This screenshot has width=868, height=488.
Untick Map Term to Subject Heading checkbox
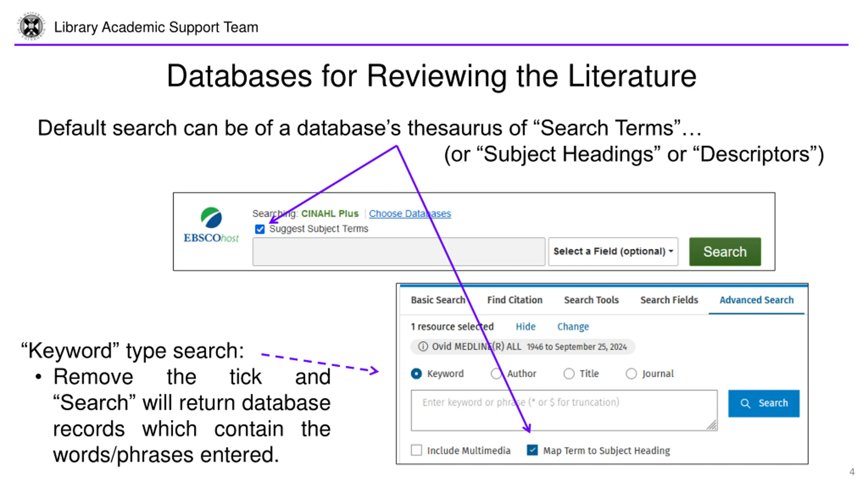pyautogui.click(x=532, y=450)
